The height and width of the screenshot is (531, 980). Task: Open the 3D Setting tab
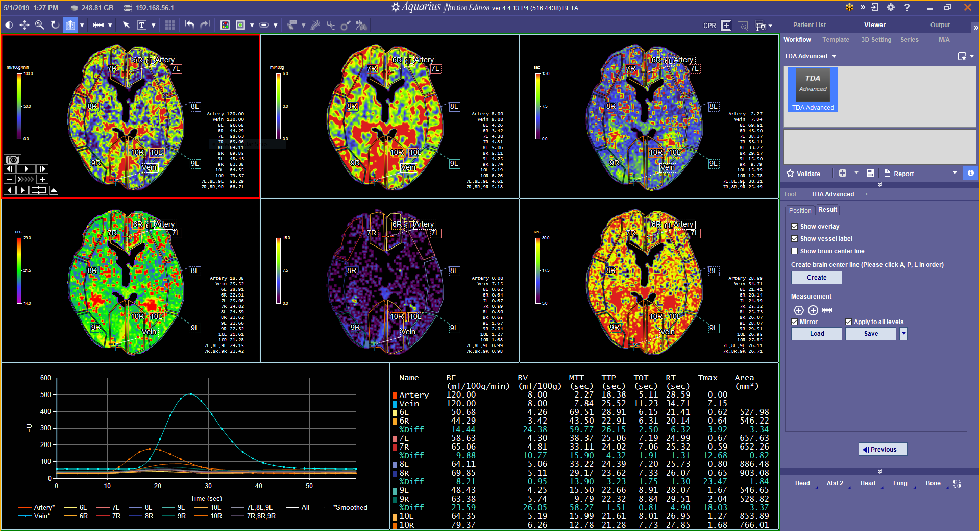[876, 40]
